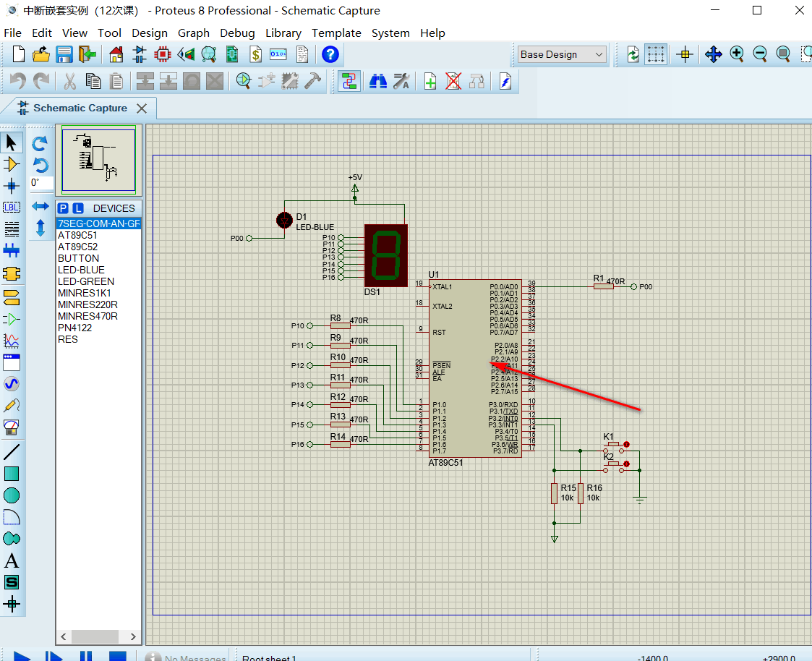Click device list horizontal scrollbar right arrow
The width and height of the screenshot is (812, 661).
(x=133, y=636)
